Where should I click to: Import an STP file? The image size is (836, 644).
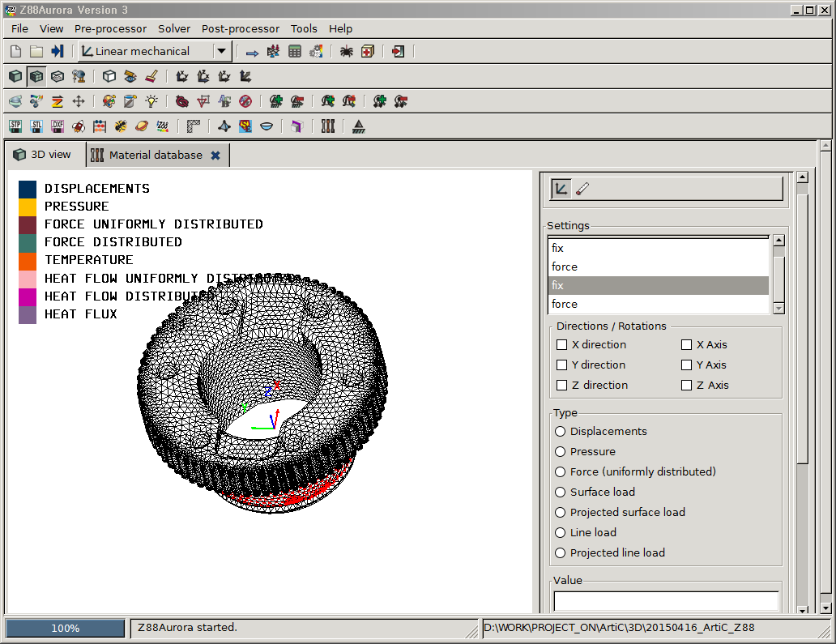(15, 126)
